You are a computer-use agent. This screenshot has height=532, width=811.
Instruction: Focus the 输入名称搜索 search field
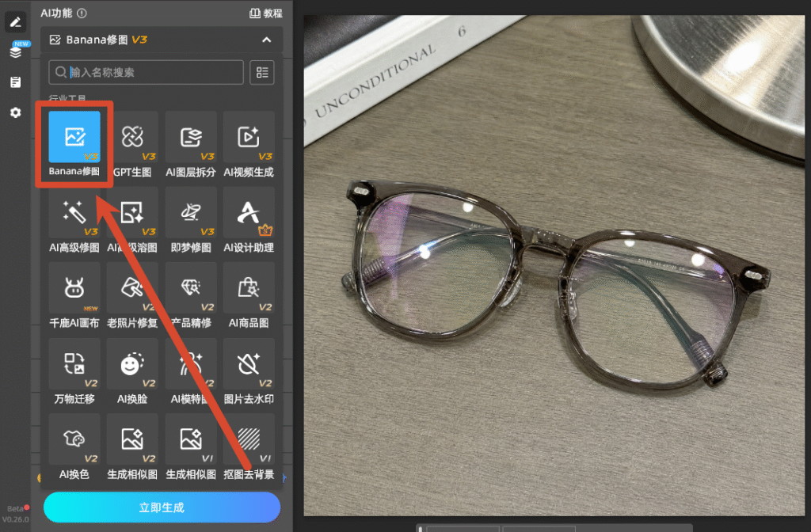146,72
